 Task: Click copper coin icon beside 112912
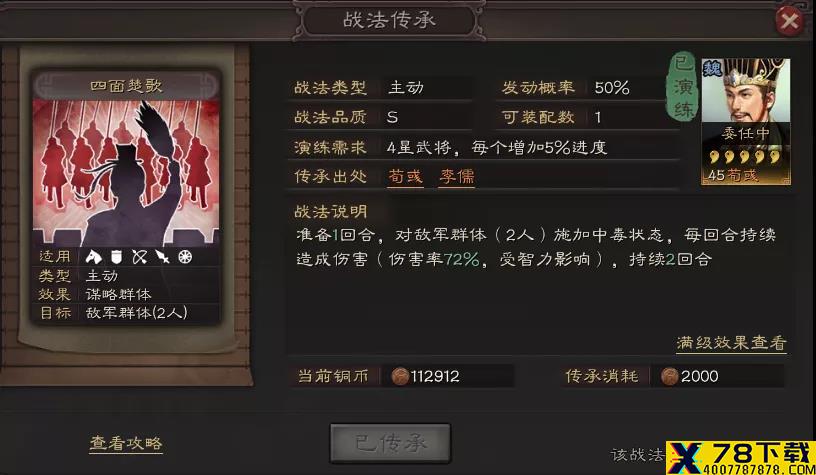400,376
